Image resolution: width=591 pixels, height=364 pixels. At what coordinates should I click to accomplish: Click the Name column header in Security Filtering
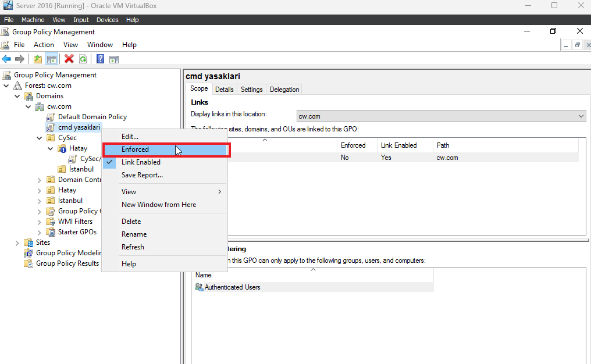312,275
